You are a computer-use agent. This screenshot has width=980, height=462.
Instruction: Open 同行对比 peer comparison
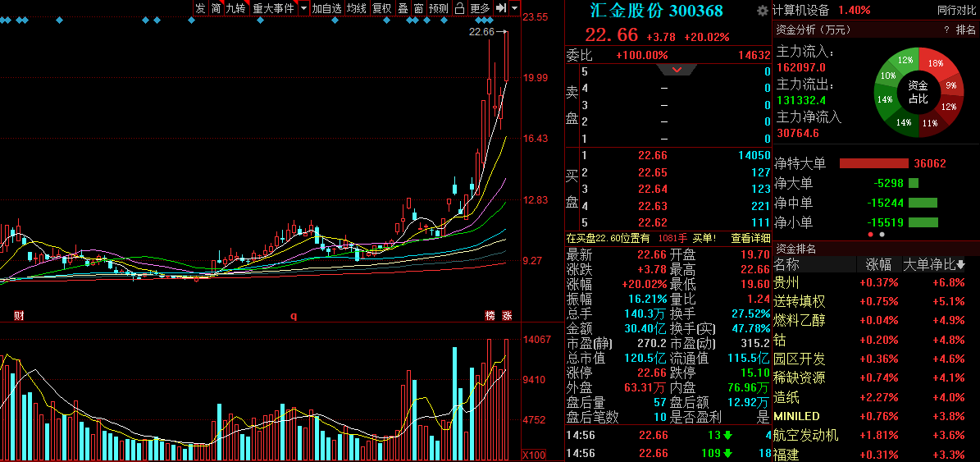pyautogui.click(x=957, y=10)
